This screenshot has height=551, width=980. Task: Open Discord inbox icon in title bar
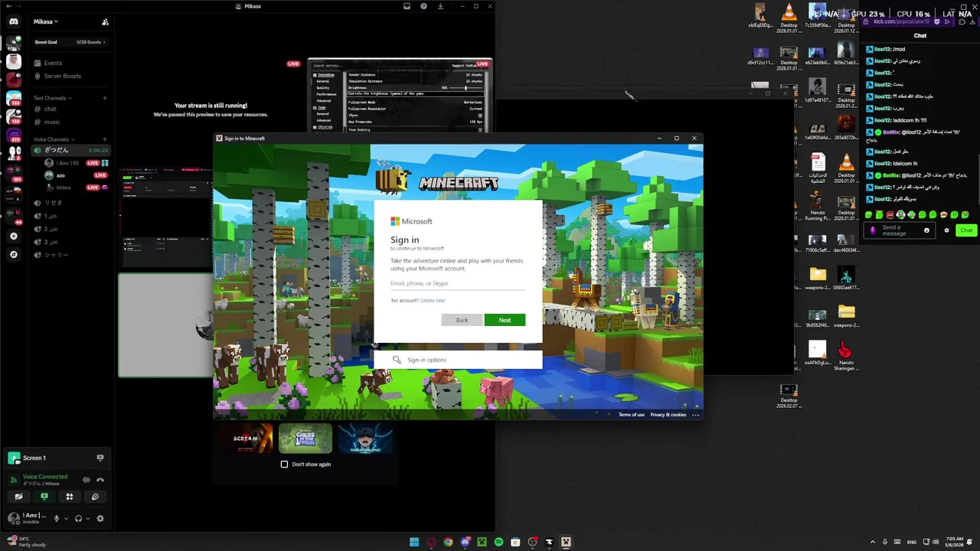(x=407, y=6)
